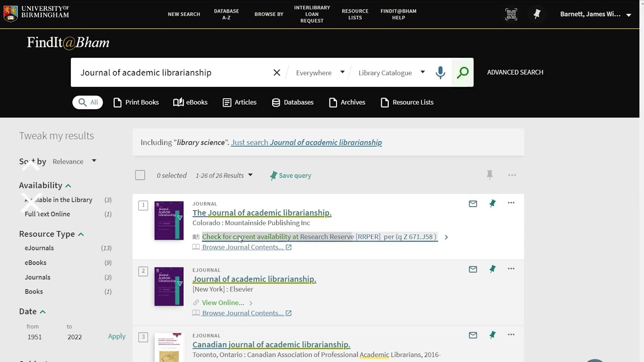
Task: Filter by Full Text Online
Action: coord(47,214)
